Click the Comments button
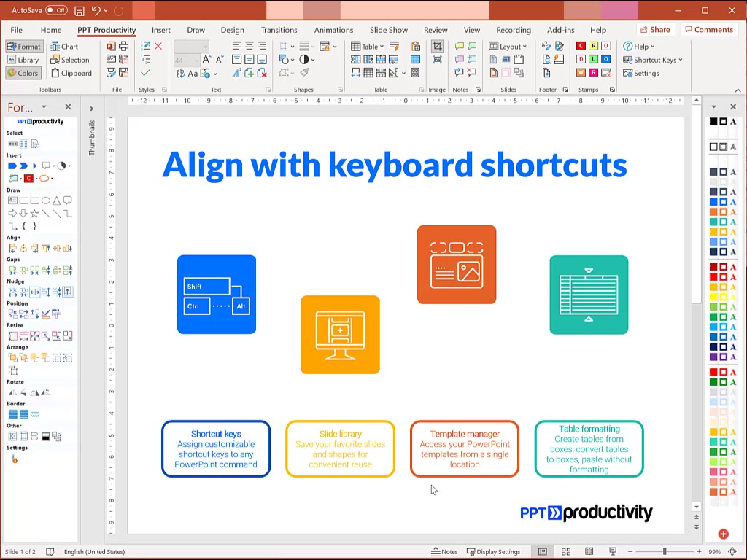Screen dimensions: 747x560 tap(709, 29)
